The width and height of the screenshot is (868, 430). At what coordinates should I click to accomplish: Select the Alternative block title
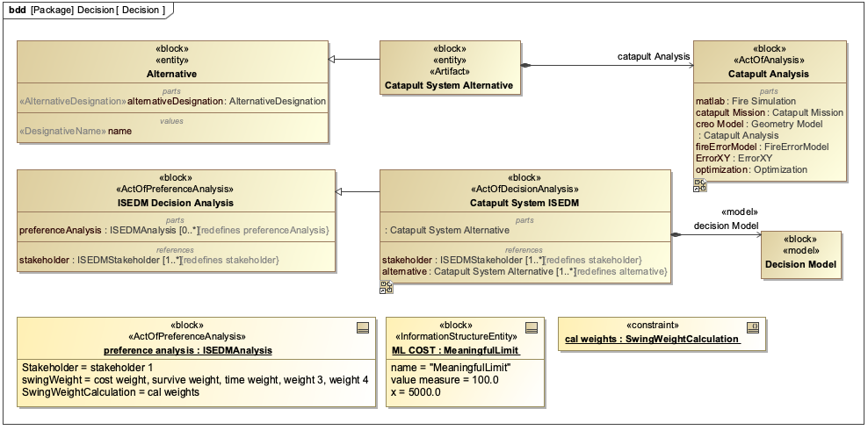[x=171, y=75]
